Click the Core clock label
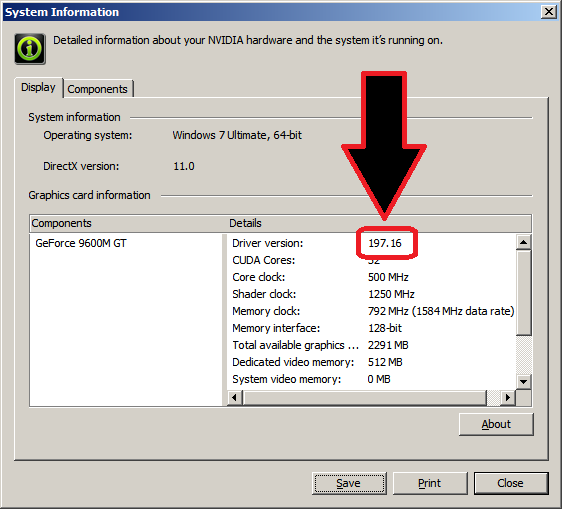The height and width of the screenshot is (509, 562). 259,277
